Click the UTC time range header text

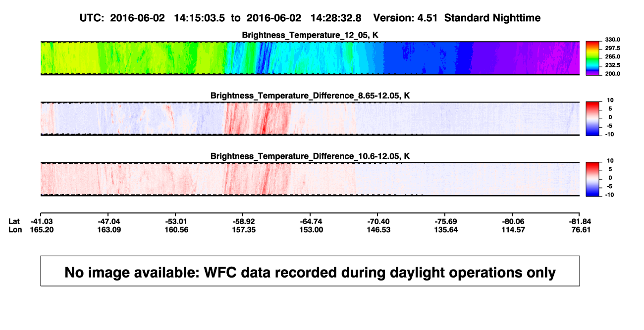[x=220, y=18]
